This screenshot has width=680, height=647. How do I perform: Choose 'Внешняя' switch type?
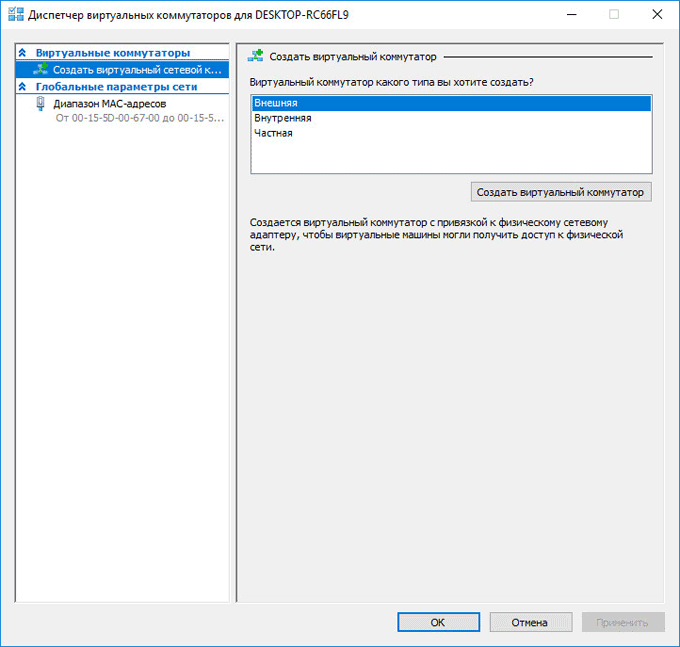(451, 103)
